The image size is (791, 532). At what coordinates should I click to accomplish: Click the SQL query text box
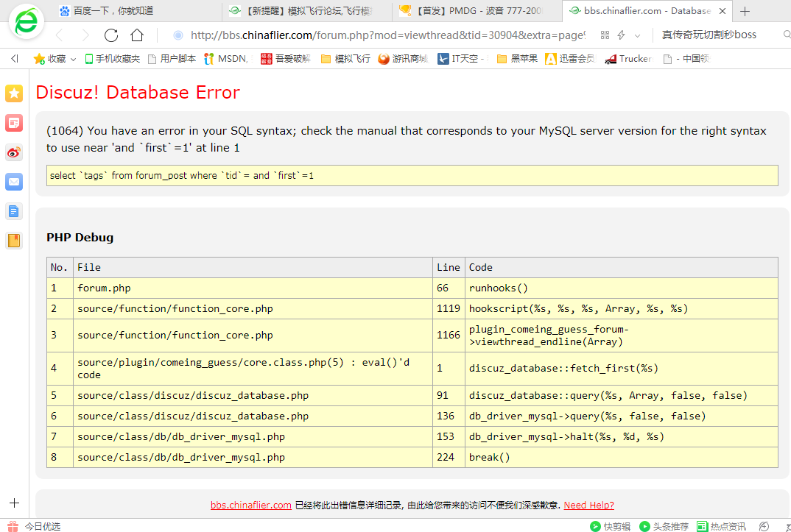pos(412,175)
